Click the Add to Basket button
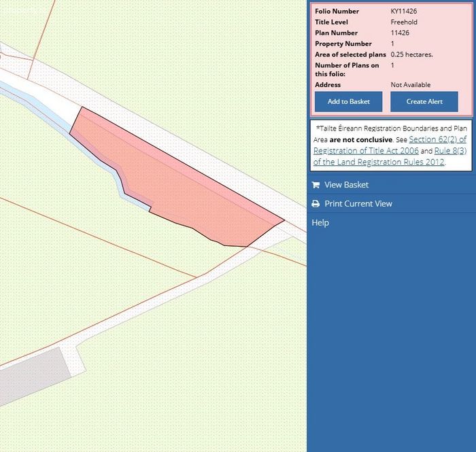 [x=348, y=102]
